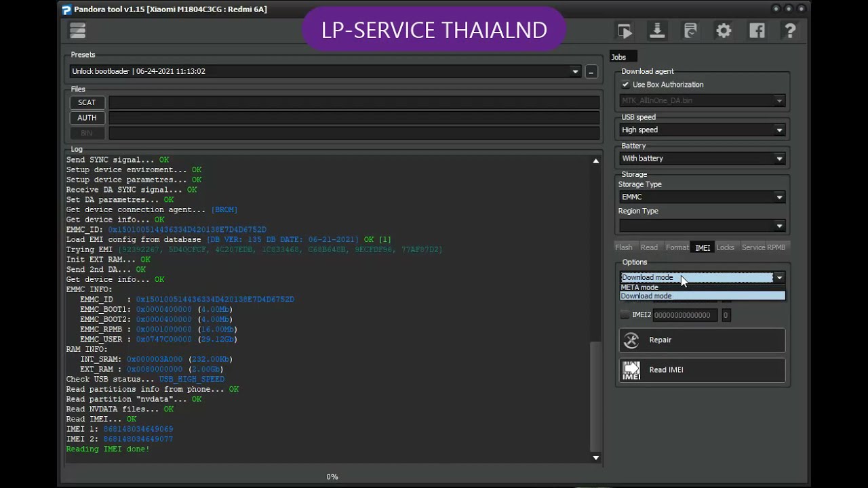Viewport: 868px width, 488px height.
Task: Open the Storage Type EMMC dropdown
Action: pos(702,197)
